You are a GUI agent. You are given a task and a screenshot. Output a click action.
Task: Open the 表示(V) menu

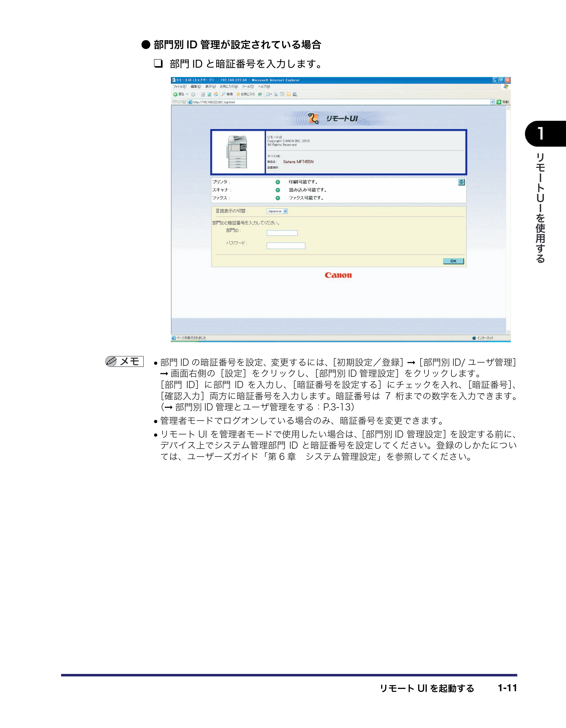click(x=210, y=87)
